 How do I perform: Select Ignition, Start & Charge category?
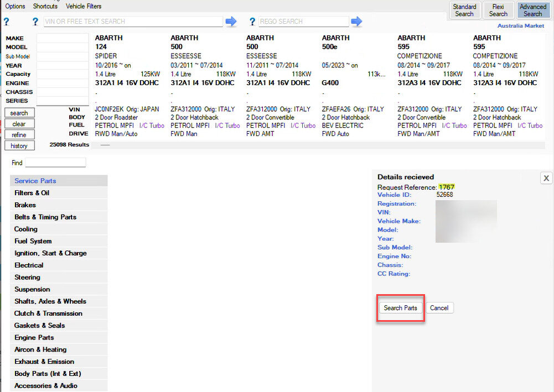[x=59, y=253]
